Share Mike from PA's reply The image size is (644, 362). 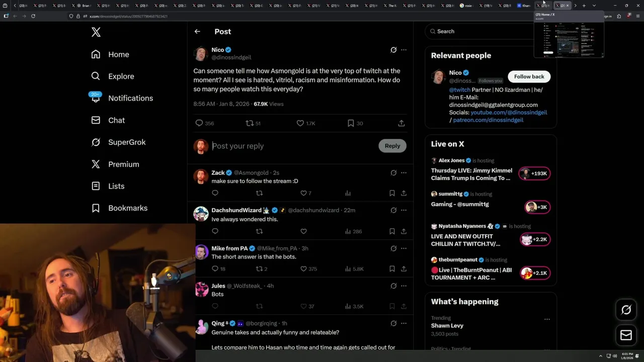[404, 269]
